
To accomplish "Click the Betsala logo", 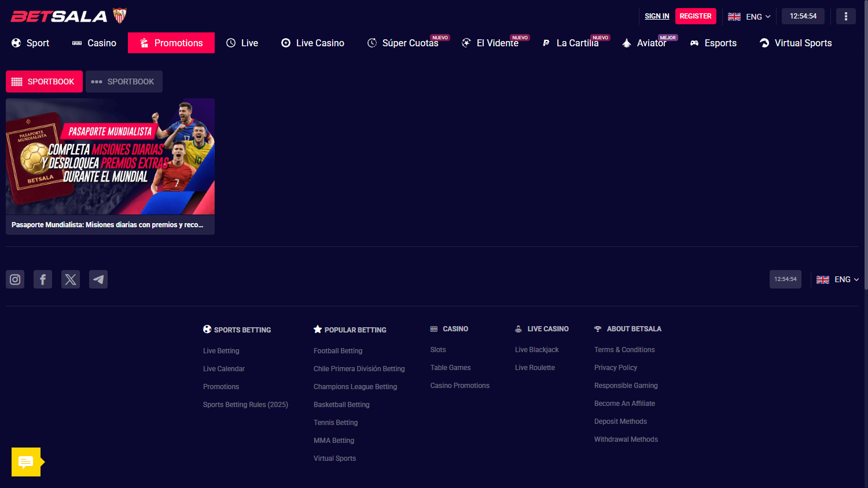I will tap(68, 16).
